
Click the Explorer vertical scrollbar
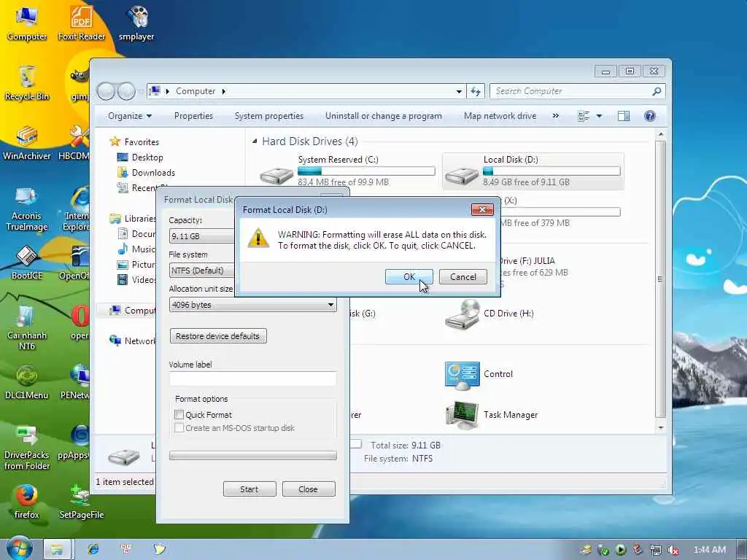(660, 279)
